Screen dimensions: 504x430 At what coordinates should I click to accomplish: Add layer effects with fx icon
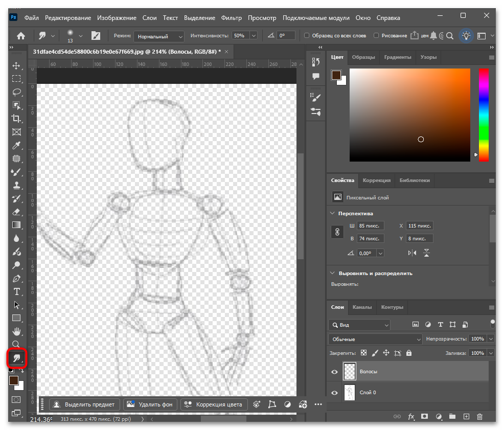411,417
